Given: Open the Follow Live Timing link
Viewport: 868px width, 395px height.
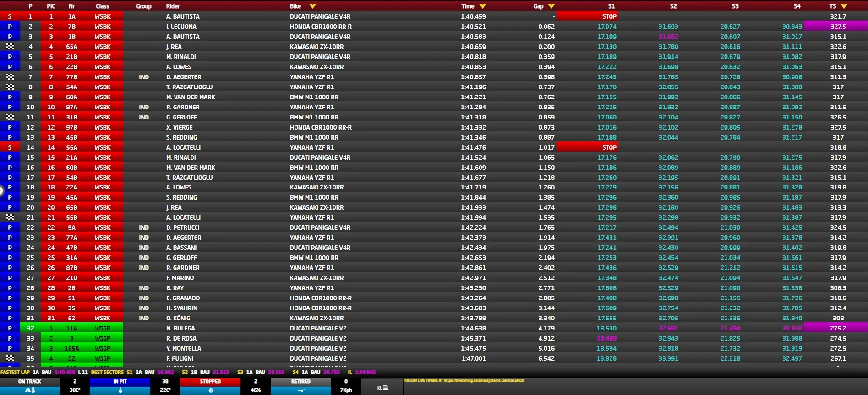Looking at the screenshot, I should tap(464, 380).
